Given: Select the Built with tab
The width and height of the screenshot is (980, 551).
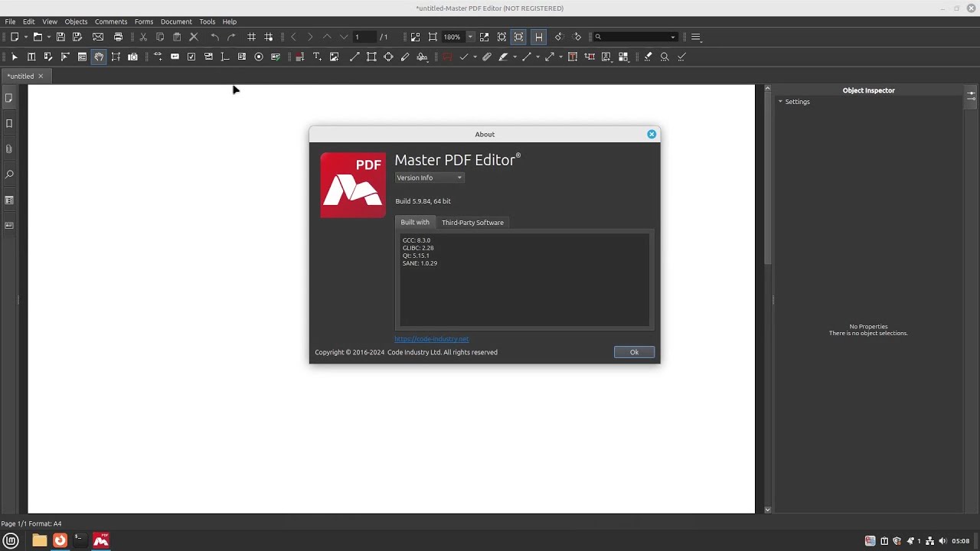Looking at the screenshot, I should [415, 222].
